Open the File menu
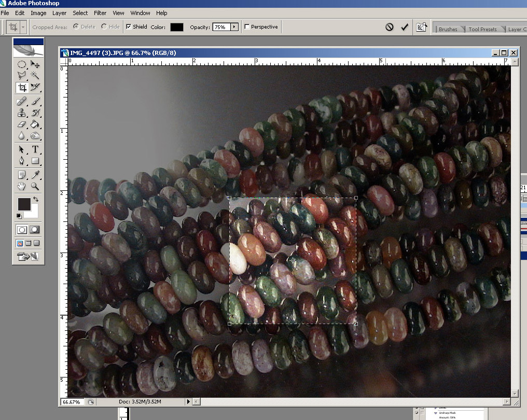Viewport: 527px width, 420px height. point(5,13)
